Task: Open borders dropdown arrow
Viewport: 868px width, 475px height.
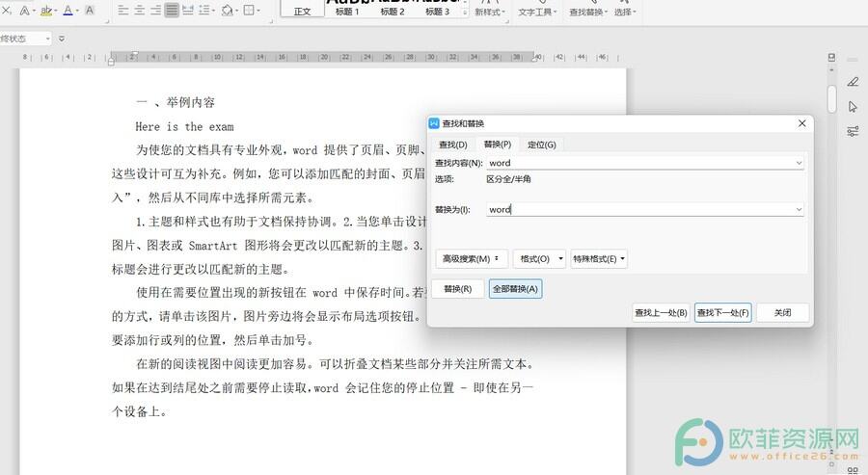Action: point(258,11)
